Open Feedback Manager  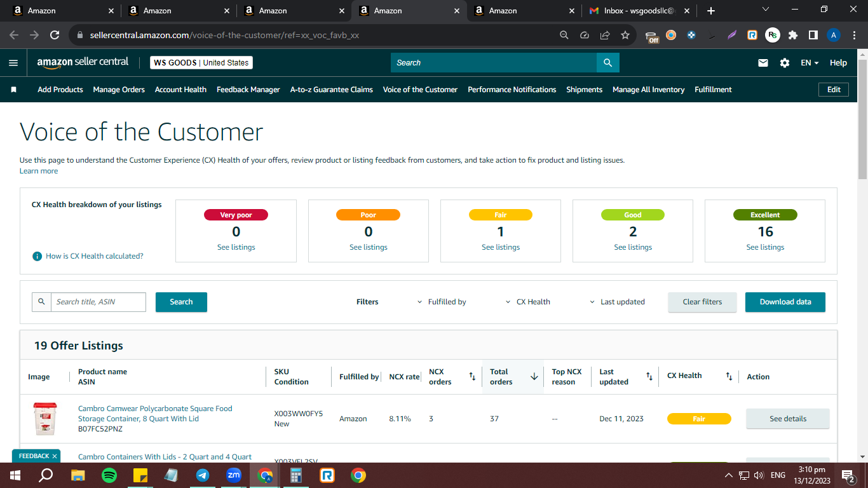tap(248, 90)
